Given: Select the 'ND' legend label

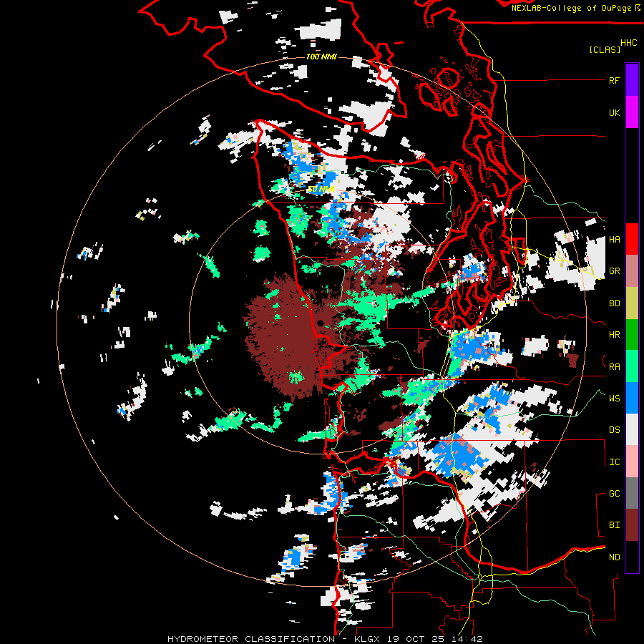Looking at the screenshot, I should coord(614,557).
